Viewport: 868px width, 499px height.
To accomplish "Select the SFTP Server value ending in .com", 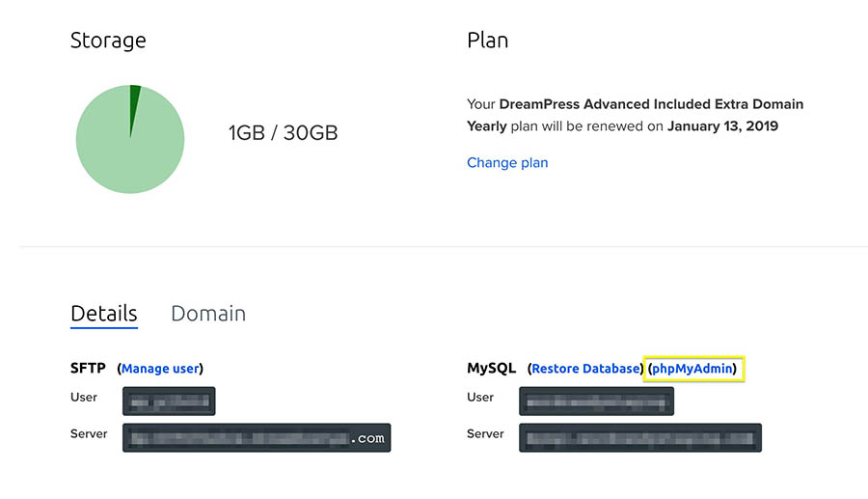I will point(257,437).
